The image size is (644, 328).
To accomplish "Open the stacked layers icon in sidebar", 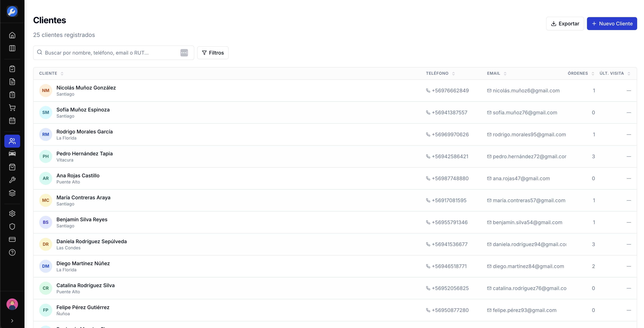I will [x=12, y=193].
